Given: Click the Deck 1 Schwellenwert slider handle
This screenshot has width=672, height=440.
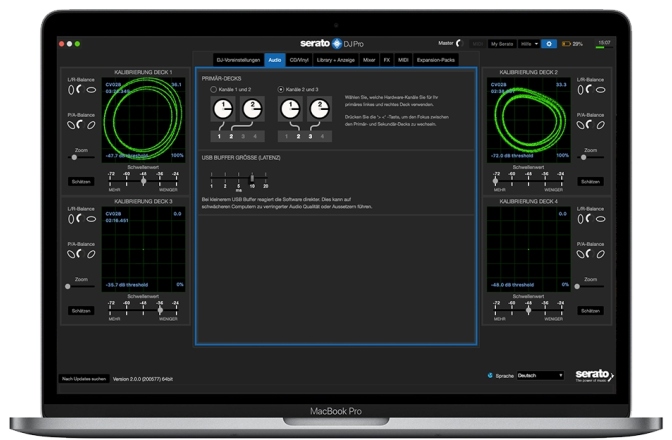Looking at the screenshot, I should tap(144, 181).
